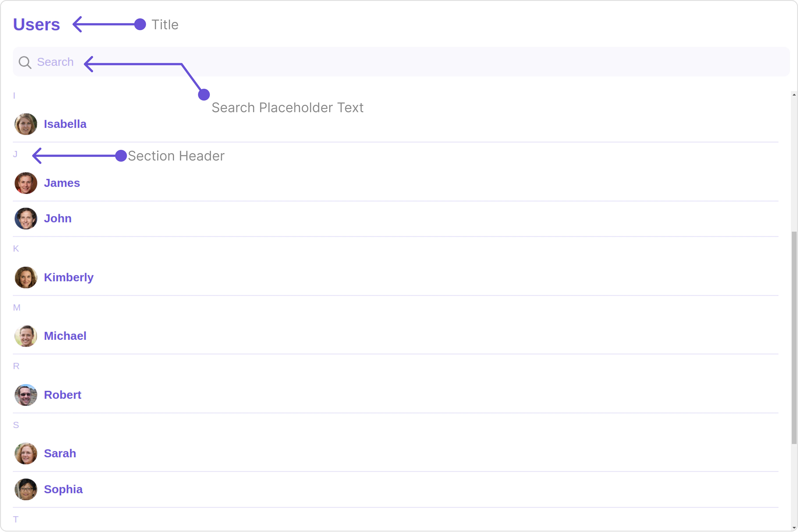Click the J section header
The height and width of the screenshot is (532, 798).
click(x=15, y=154)
